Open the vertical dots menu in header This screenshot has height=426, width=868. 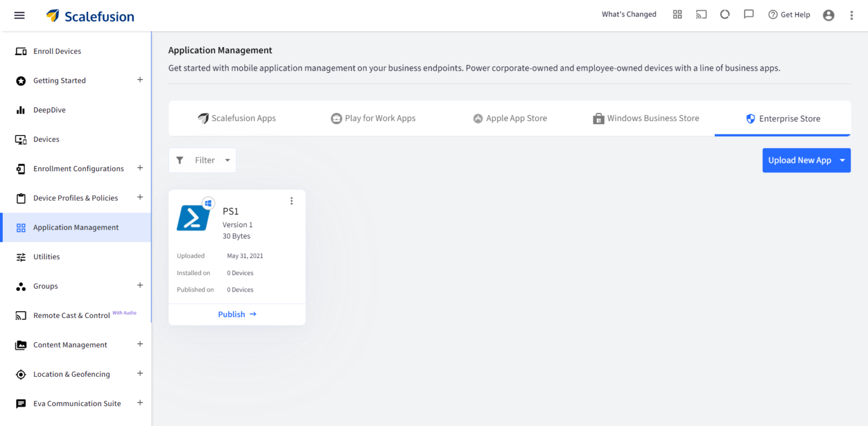(852, 15)
